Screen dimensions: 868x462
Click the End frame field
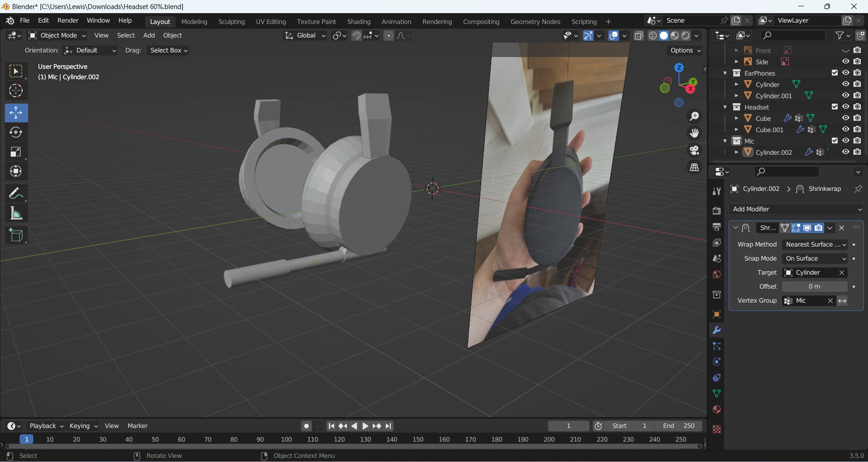[678, 426]
